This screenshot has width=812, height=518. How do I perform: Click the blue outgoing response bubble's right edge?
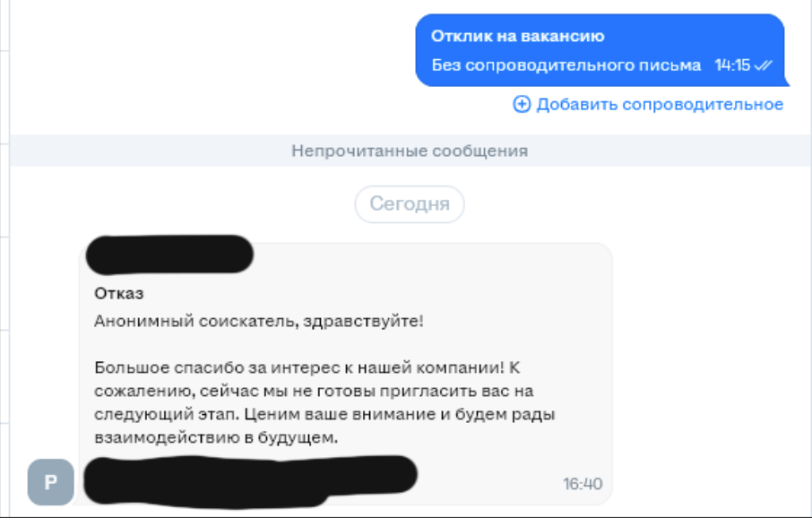pos(778,50)
